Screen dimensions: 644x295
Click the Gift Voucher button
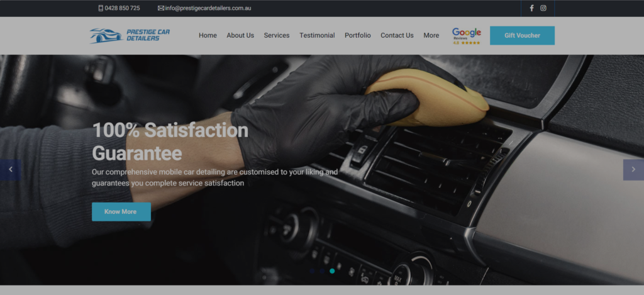522,36
